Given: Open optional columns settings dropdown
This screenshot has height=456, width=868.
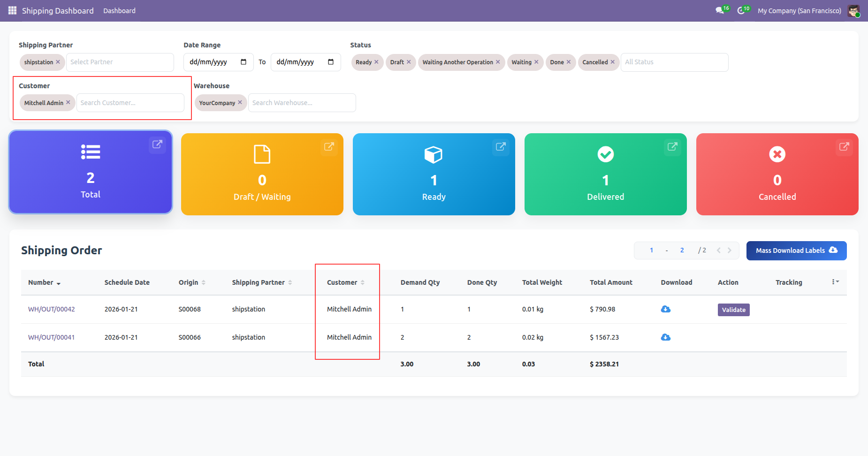Looking at the screenshot, I should click(835, 282).
